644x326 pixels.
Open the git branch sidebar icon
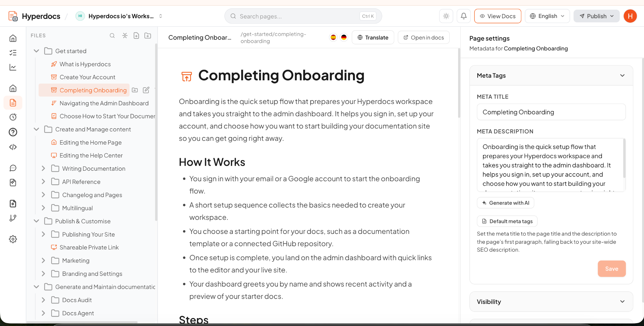[13, 218]
